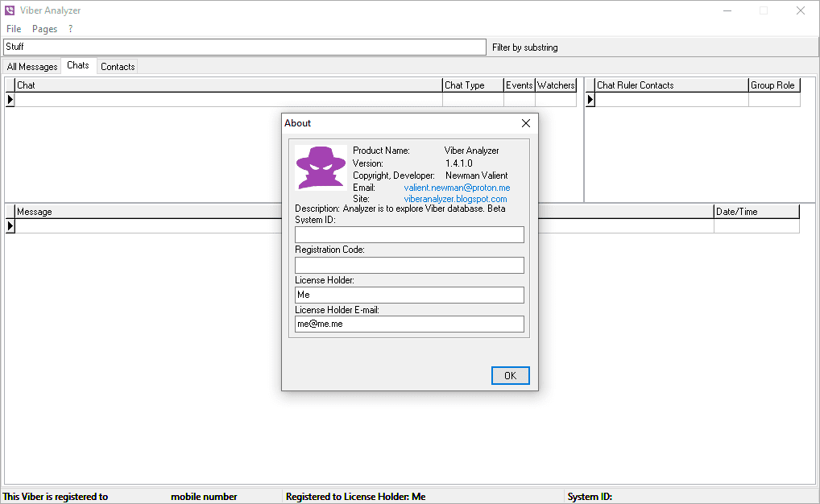The height and width of the screenshot is (504, 820).
Task: Click the Stuff filter text box
Action: [242, 47]
